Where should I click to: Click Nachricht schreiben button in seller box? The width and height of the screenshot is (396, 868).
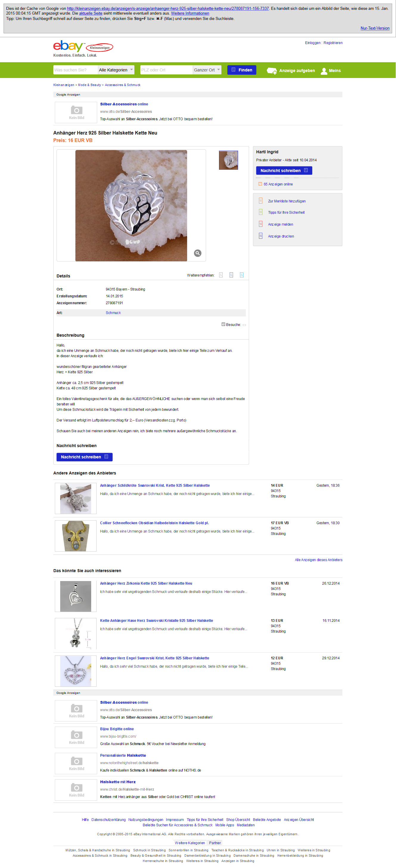click(284, 171)
